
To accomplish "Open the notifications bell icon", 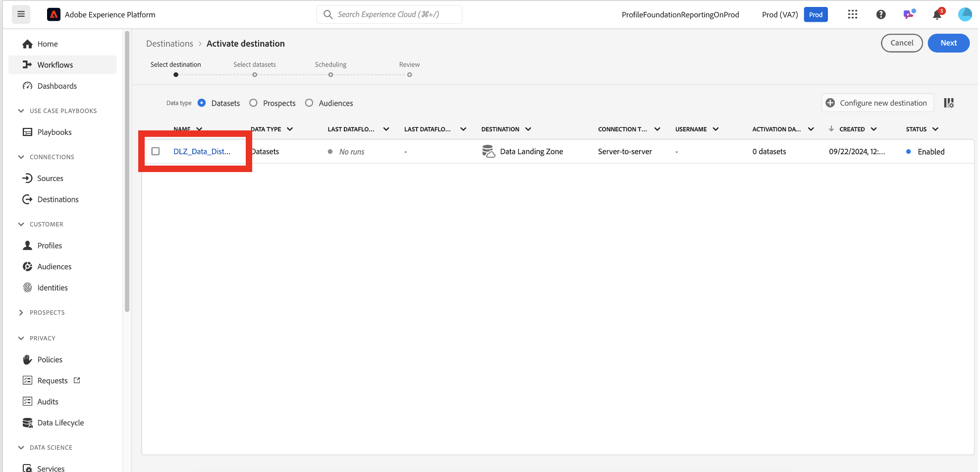I will (x=937, y=14).
